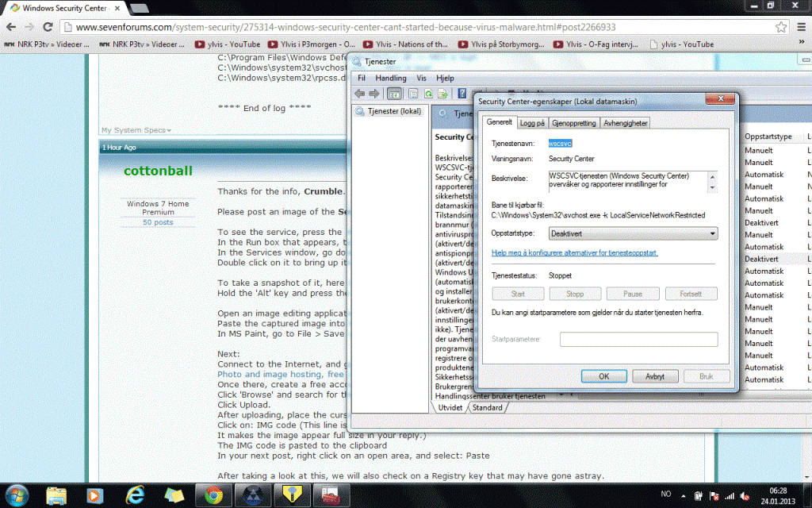This screenshot has width=812, height=508.
Task: Open the Windows Start orb
Action: pos(17,496)
